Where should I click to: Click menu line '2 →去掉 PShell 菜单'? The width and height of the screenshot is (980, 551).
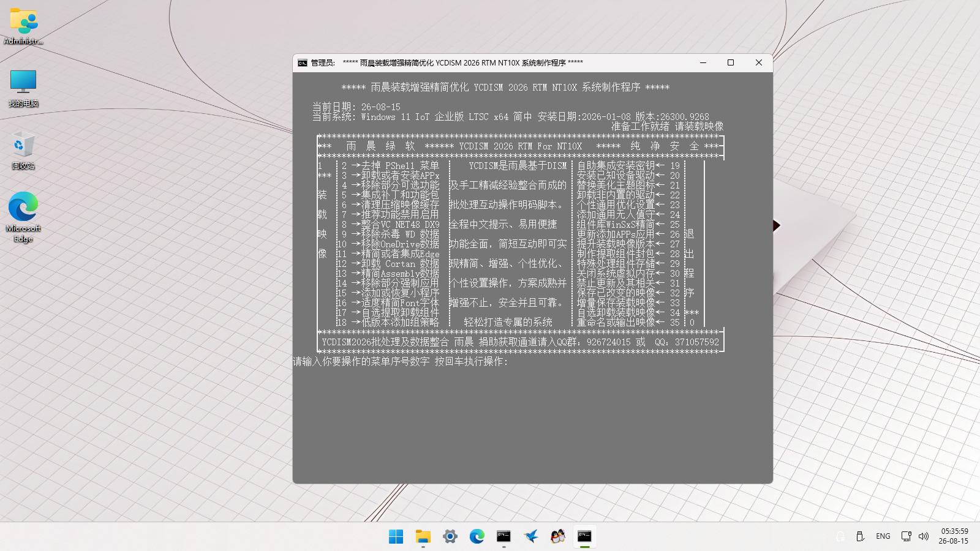click(390, 166)
